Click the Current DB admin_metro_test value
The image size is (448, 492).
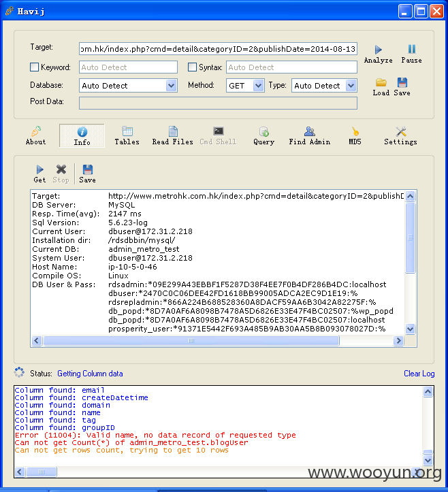144,249
